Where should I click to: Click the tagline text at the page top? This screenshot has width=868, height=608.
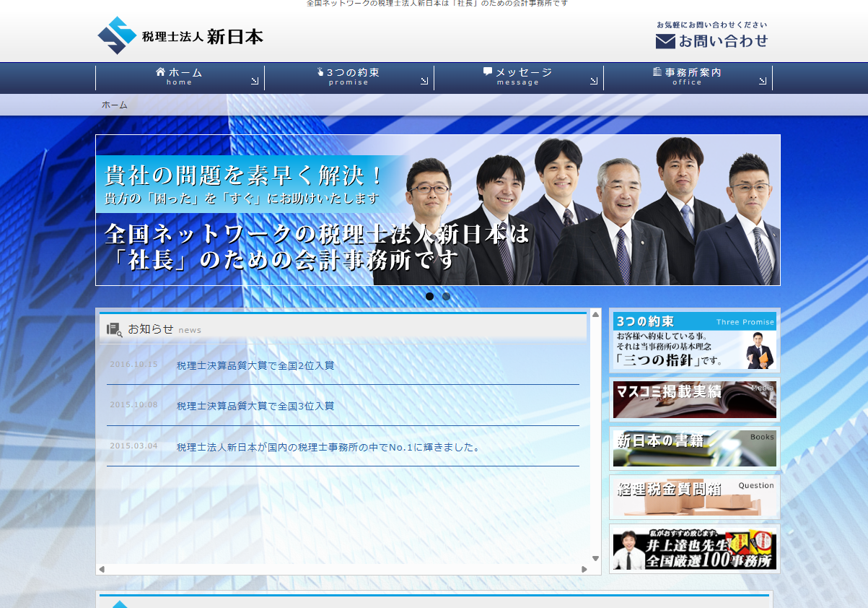437,4
